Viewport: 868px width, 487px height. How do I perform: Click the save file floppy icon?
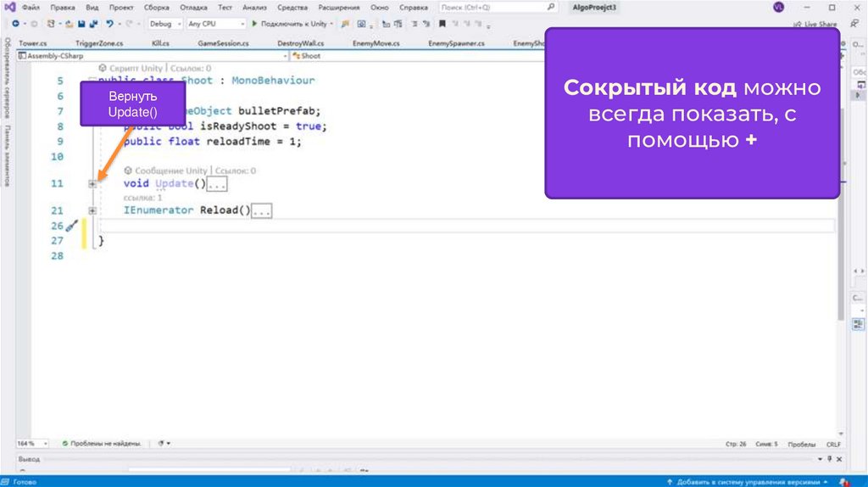pyautogui.click(x=81, y=24)
